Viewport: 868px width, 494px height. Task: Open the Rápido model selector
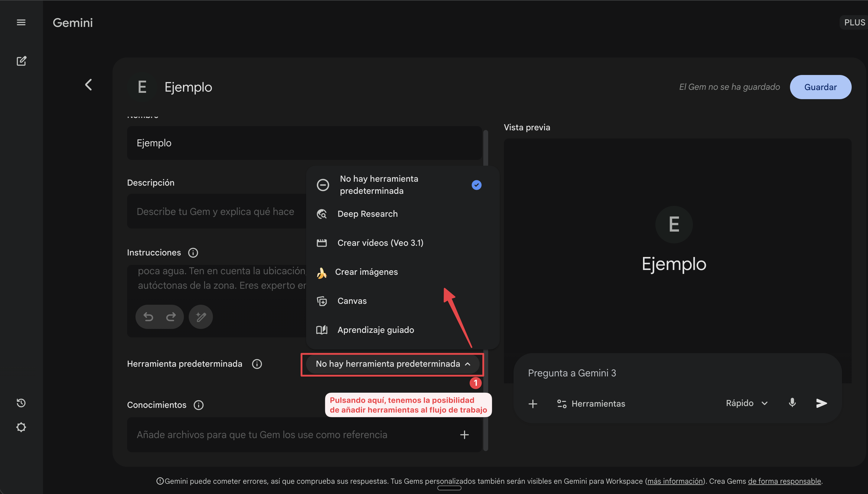pos(746,403)
